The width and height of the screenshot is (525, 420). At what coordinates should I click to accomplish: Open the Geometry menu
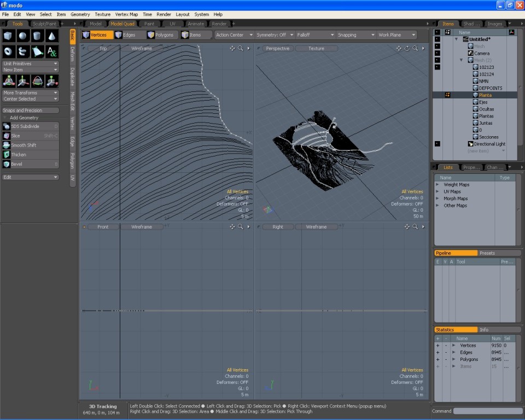coord(80,14)
